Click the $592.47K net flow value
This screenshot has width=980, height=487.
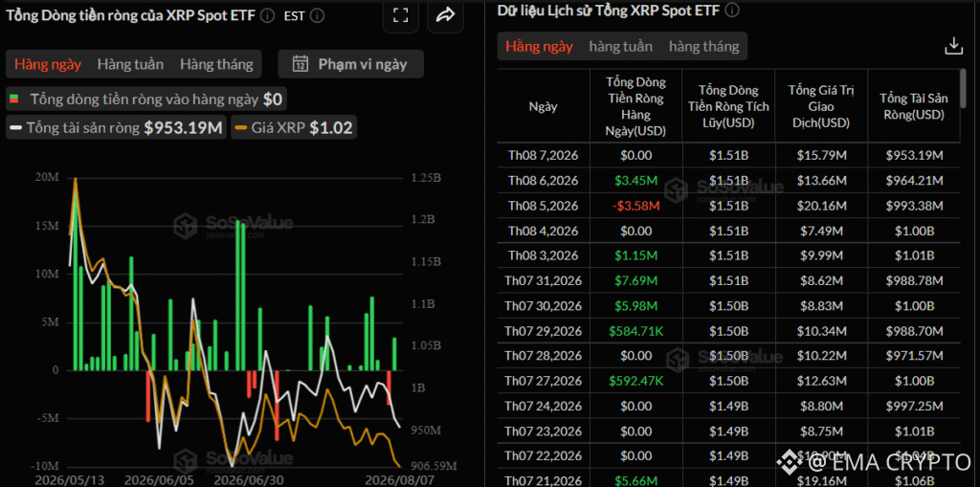(636, 381)
